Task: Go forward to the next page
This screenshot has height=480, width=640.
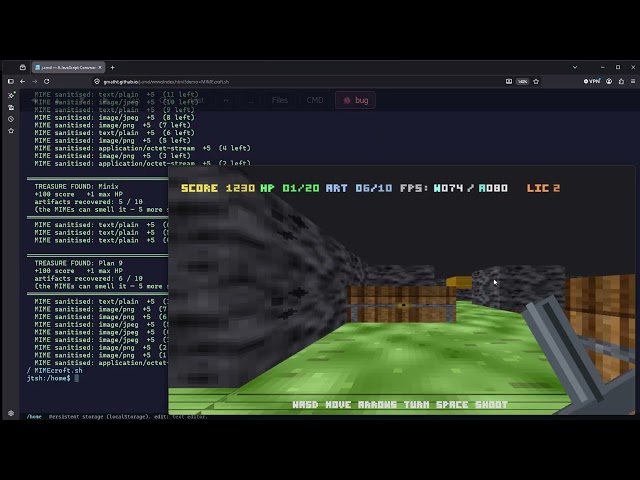Action: coord(35,82)
